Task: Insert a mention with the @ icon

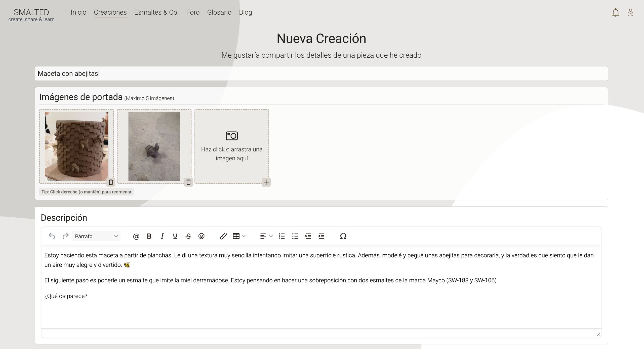Action: pos(136,236)
